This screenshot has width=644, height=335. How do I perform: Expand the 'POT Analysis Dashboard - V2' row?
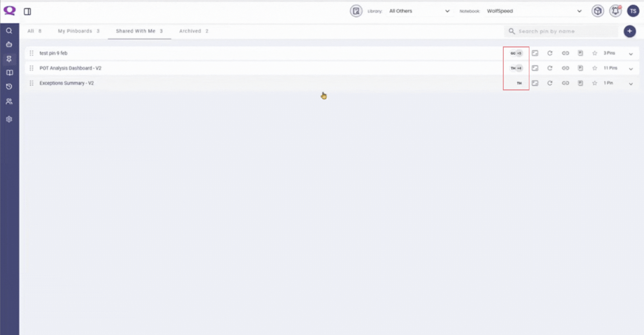click(631, 68)
